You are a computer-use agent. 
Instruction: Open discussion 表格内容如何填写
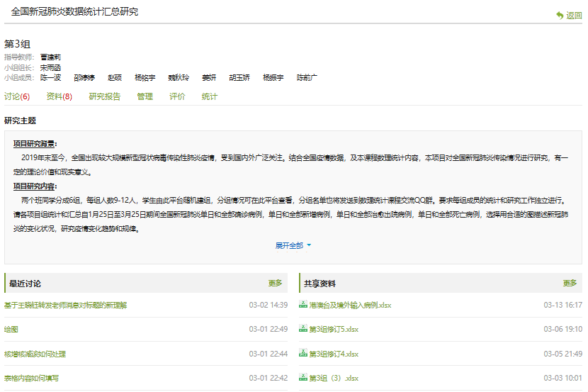click(x=31, y=378)
